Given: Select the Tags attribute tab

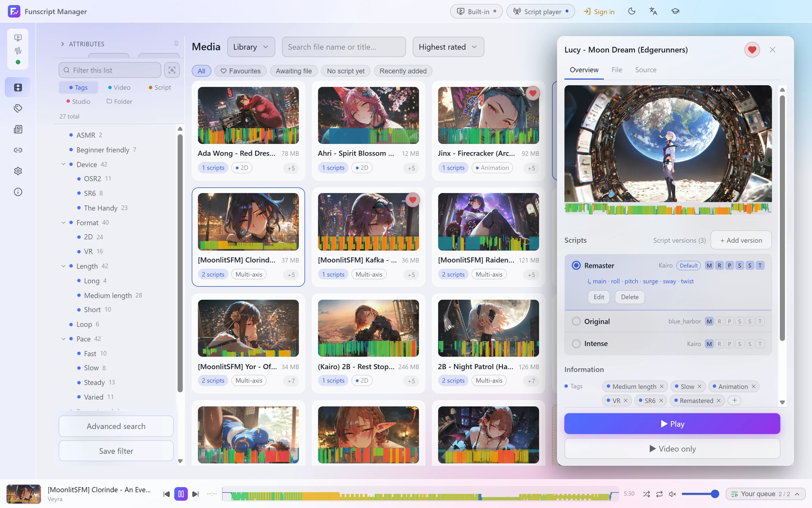Looking at the screenshot, I should (x=78, y=87).
